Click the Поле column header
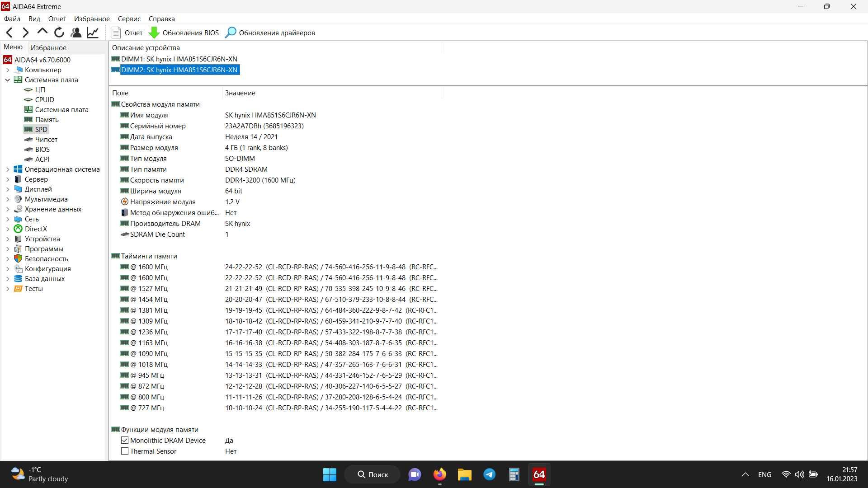 [166, 93]
